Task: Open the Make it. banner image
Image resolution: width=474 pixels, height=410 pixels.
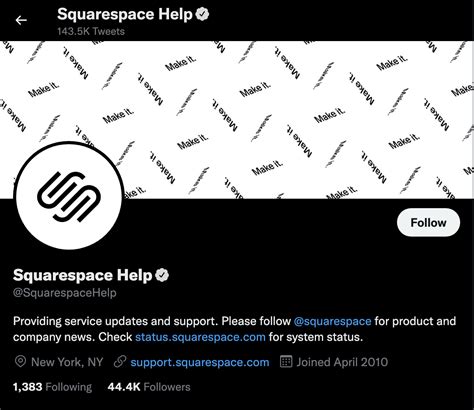Action: pos(237,120)
